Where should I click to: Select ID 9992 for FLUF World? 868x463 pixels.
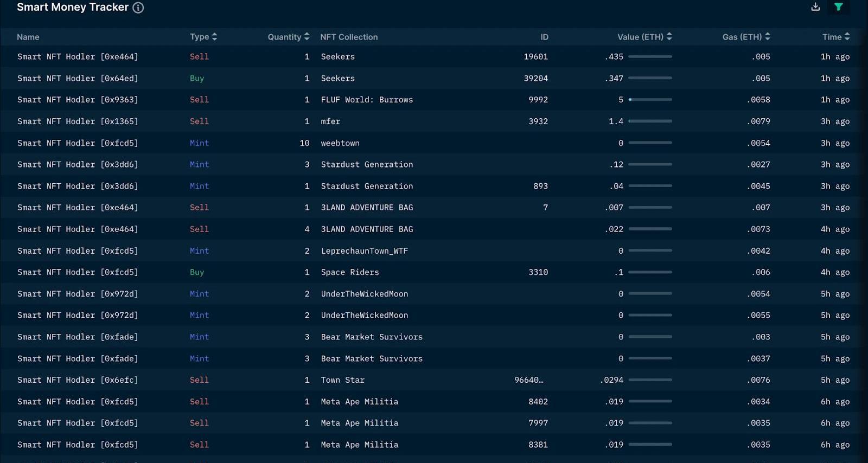538,100
